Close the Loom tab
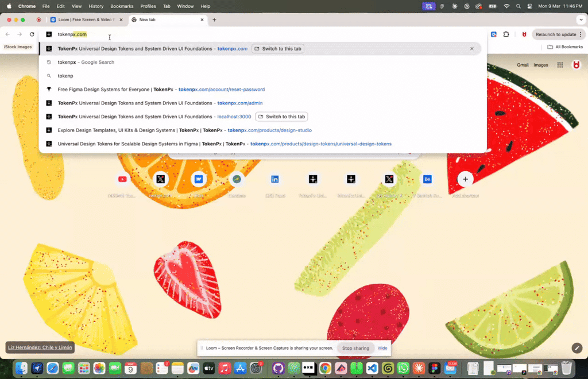Image resolution: width=588 pixels, height=379 pixels. pos(121,20)
